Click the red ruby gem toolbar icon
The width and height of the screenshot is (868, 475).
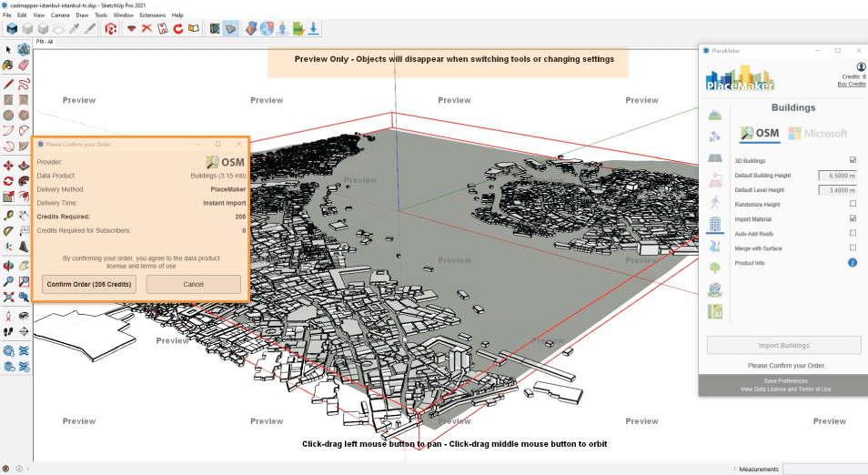point(131,29)
